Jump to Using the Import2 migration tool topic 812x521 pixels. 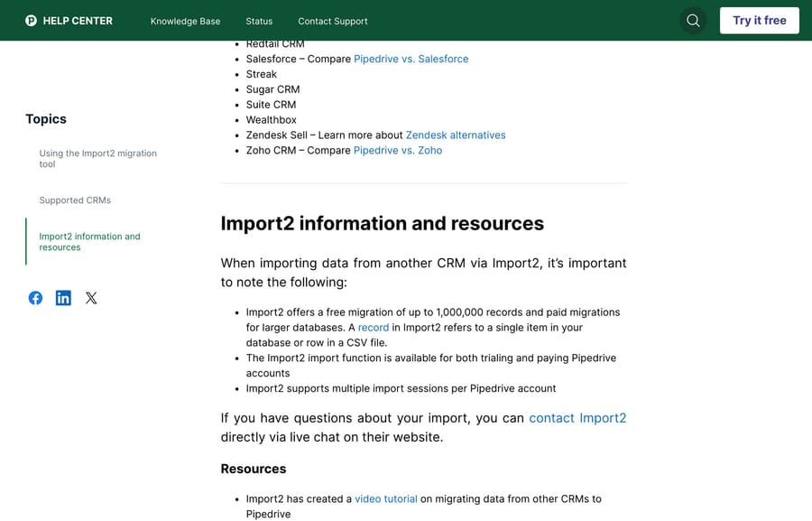pos(97,159)
